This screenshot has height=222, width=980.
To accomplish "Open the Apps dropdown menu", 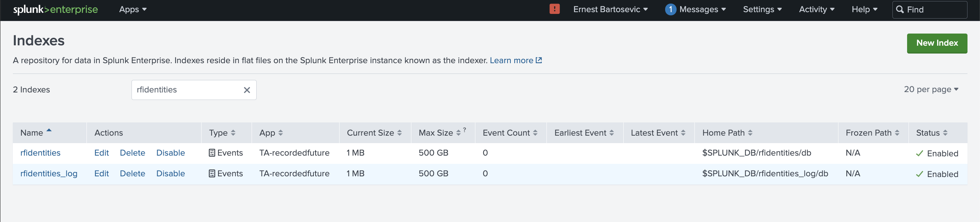I will click(132, 10).
